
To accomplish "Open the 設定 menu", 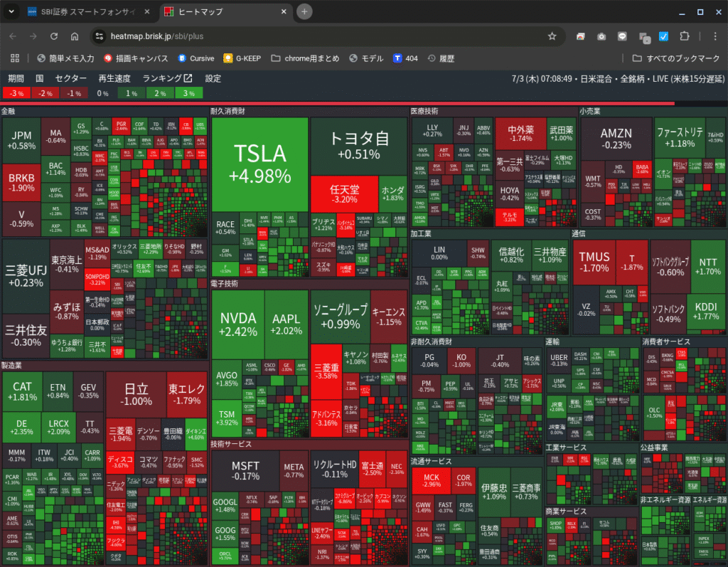I will point(213,78).
